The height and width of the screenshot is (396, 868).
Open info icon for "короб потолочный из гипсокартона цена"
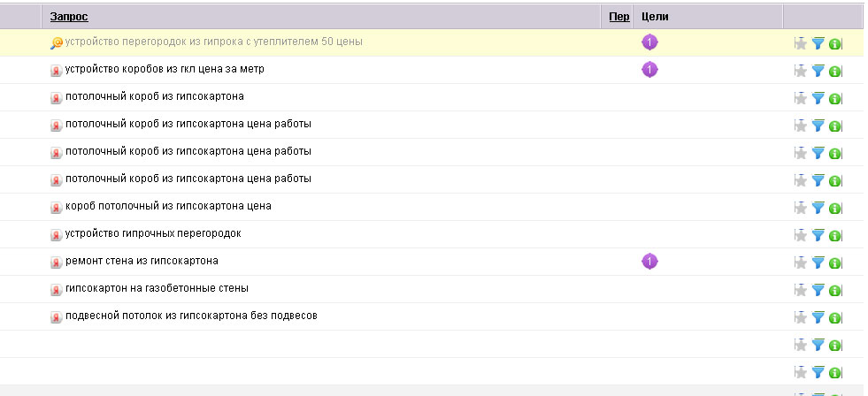pyautogui.click(x=835, y=209)
